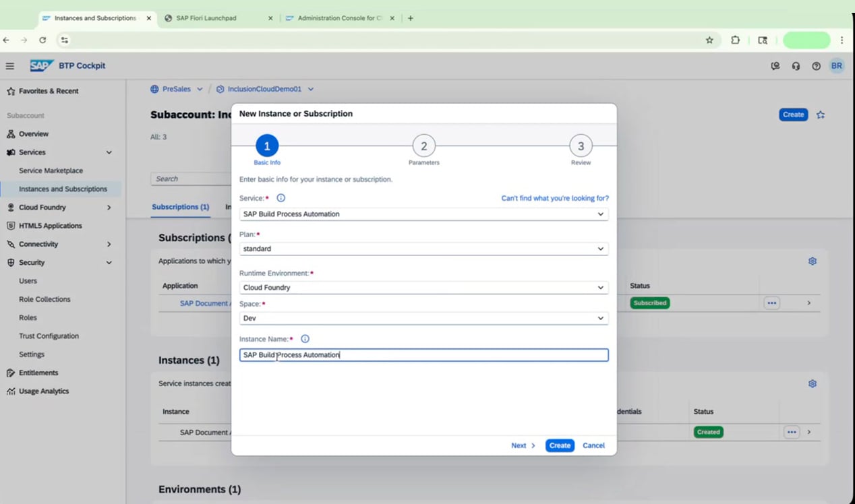Open Subscriptions table settings gear

[x=813, y=261]
